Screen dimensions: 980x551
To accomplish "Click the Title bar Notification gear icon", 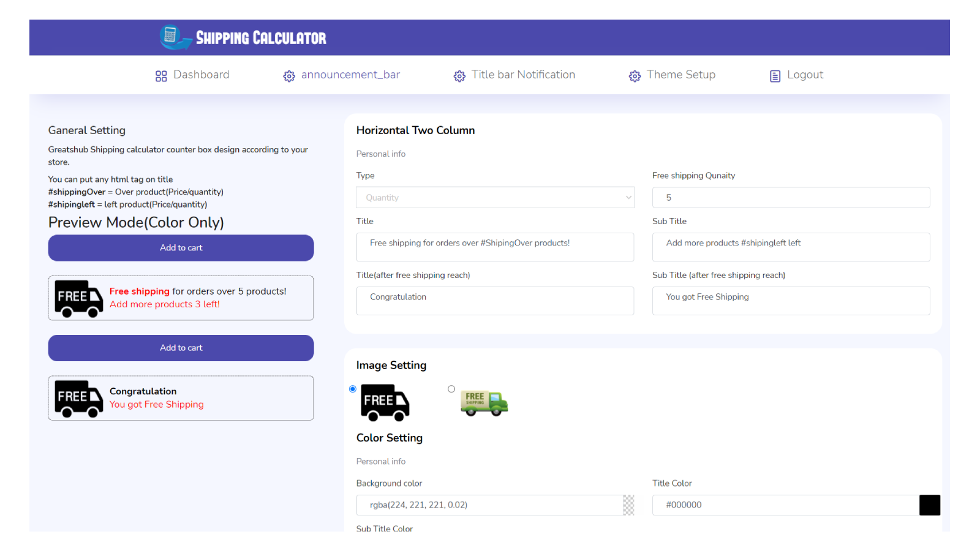I will point(459,76).
